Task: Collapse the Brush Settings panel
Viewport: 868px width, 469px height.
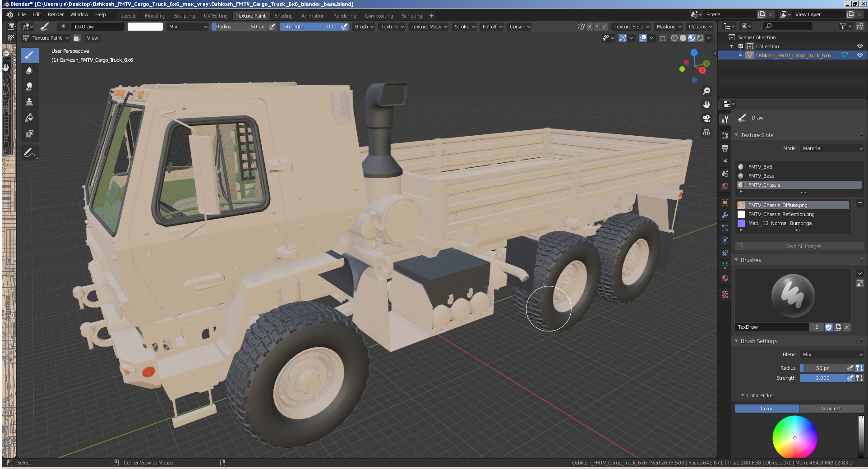Action: (x=736, y=341)
